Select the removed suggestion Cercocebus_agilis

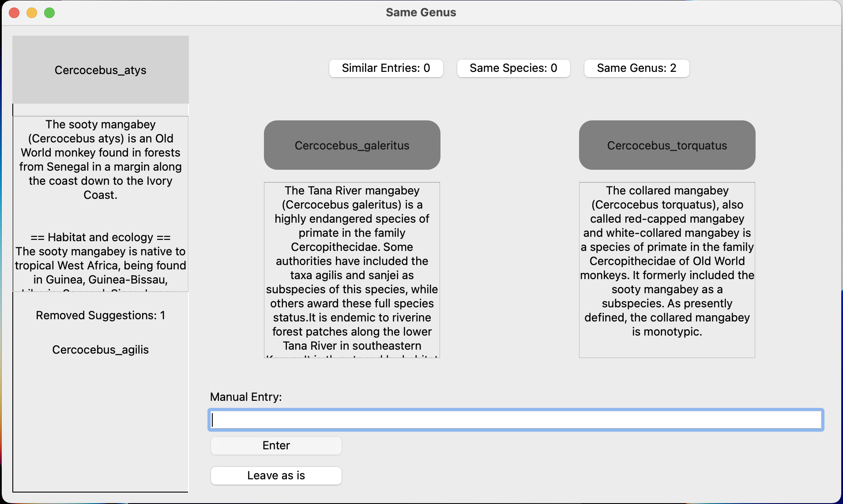(101, 350)
